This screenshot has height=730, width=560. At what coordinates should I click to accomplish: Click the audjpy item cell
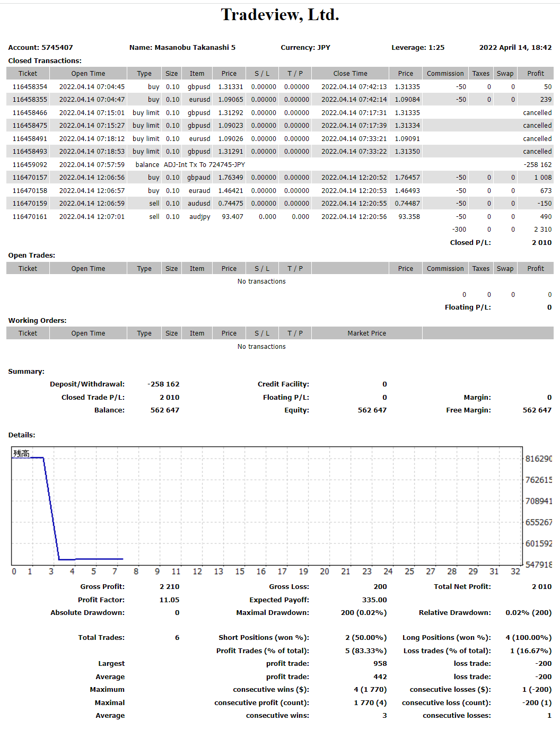200,217
